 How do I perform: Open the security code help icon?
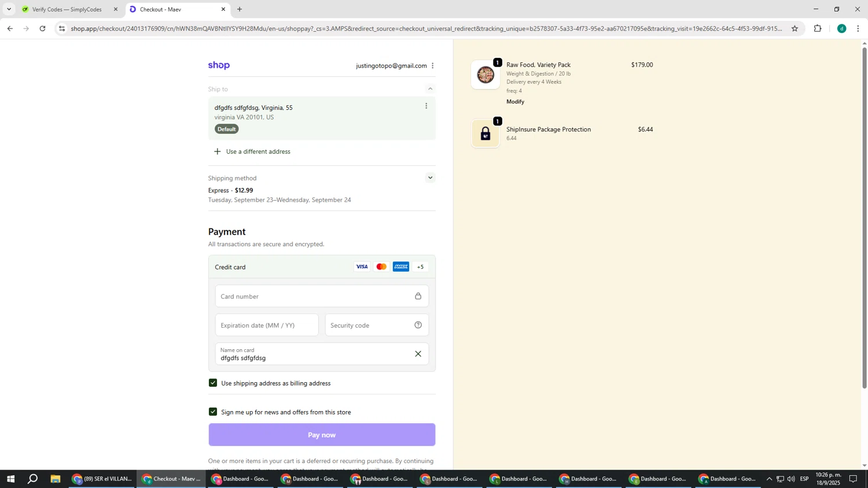(418, 326)
